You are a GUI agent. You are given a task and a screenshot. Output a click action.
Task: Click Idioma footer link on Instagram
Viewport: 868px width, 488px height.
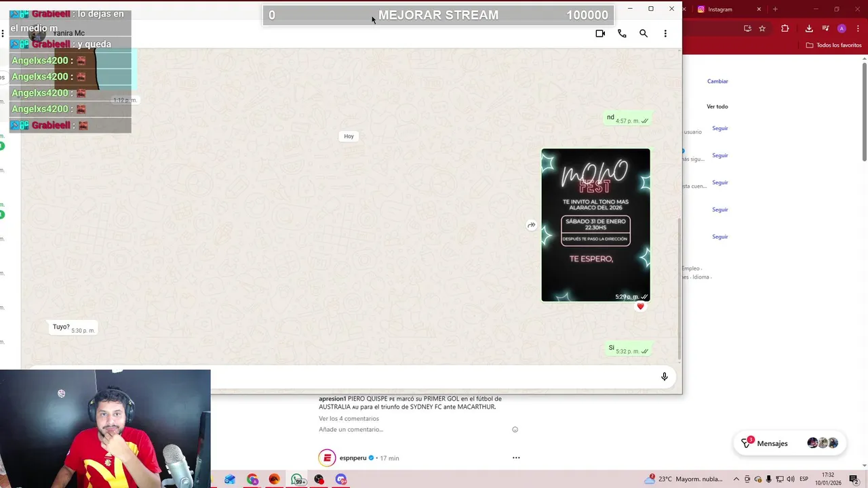701,277
